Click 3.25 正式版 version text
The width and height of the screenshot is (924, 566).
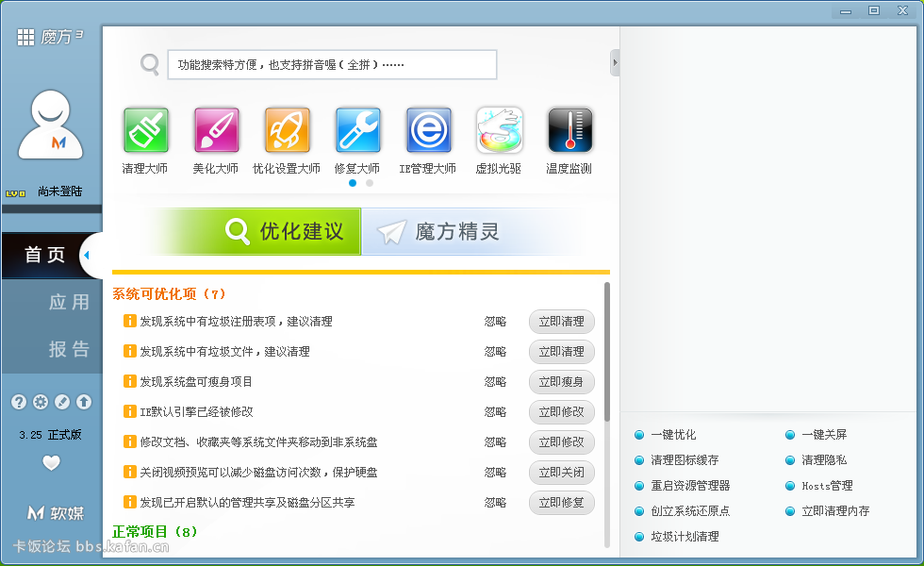tap(50, 435)
